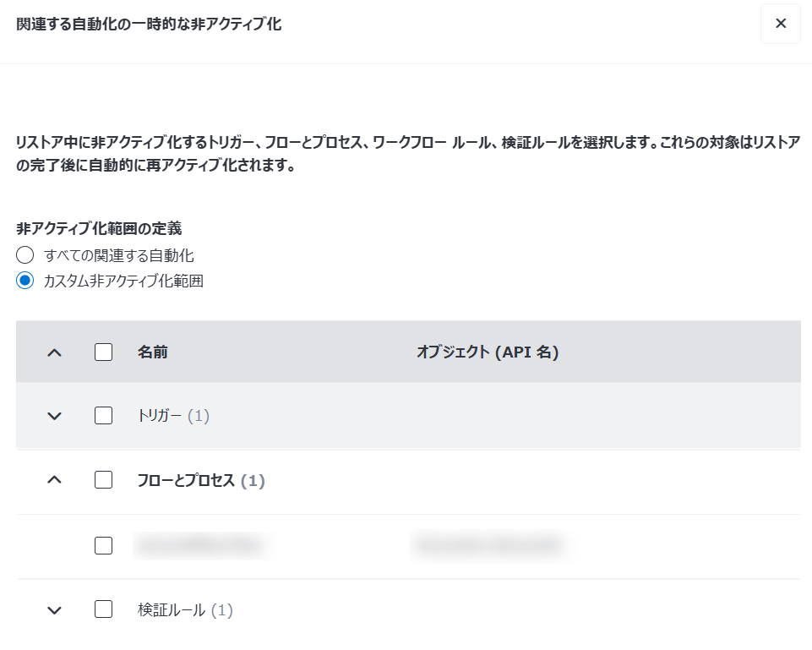Collapse all groups using the header chevron

[x=54, y=352]
